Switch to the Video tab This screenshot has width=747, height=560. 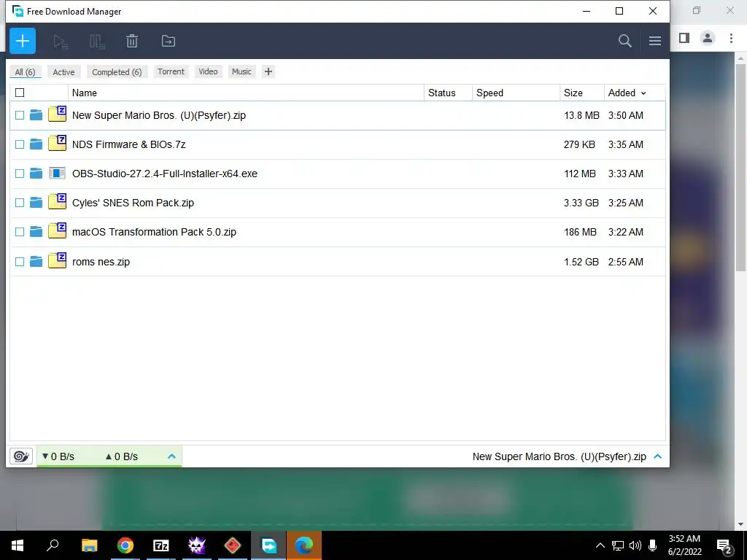pyautogui.click(x=208, y=71)
